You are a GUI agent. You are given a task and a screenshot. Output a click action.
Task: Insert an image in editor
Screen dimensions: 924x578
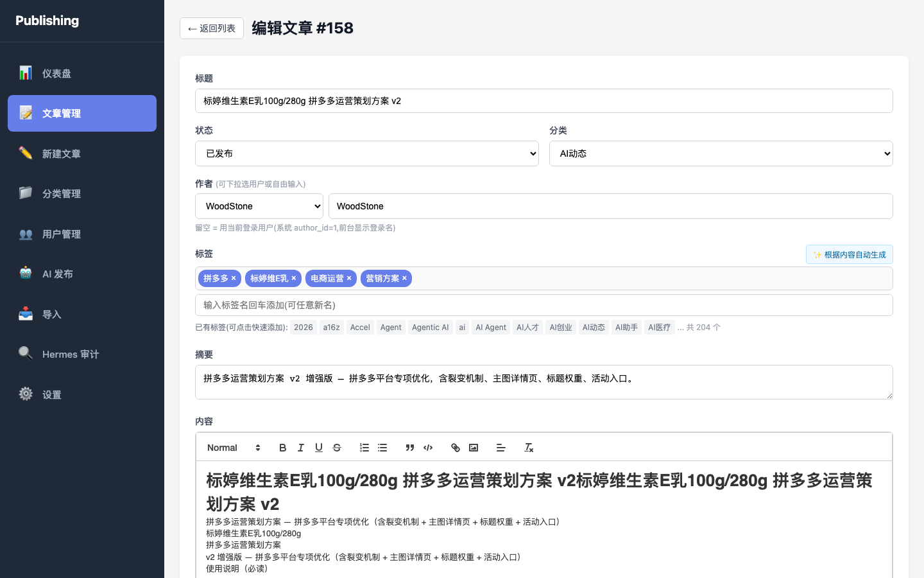click(474, 448)
